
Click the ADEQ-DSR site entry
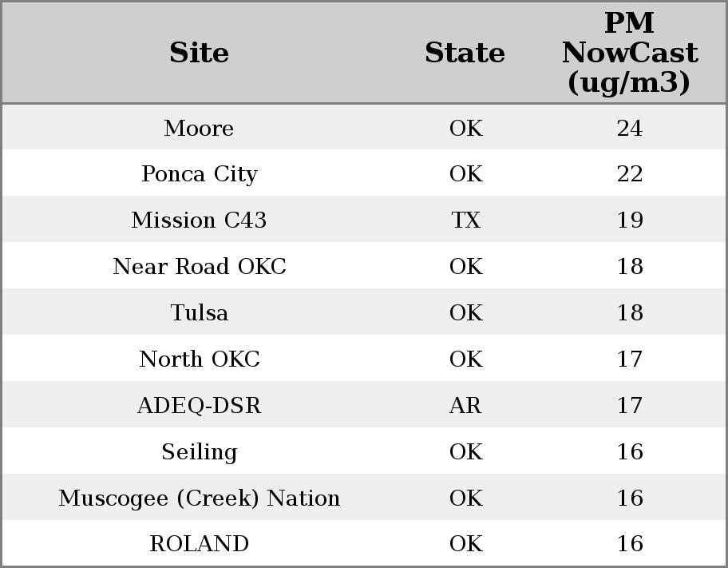199,405
